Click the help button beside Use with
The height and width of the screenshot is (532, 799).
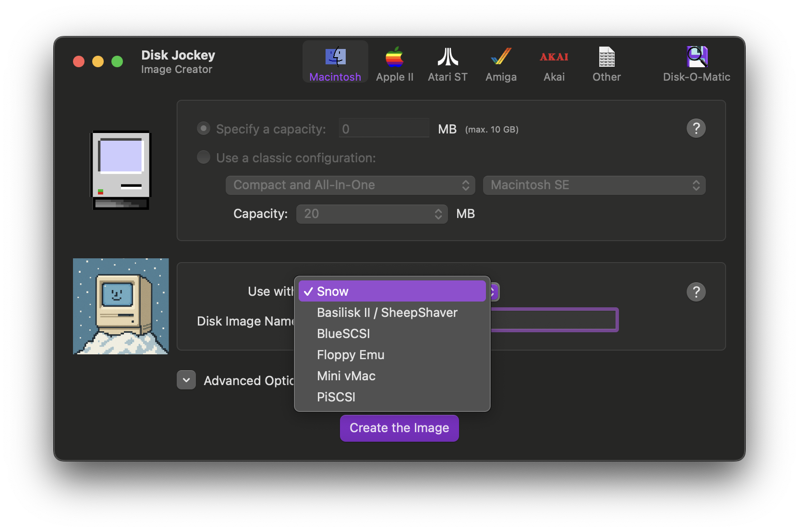(696, 292)
